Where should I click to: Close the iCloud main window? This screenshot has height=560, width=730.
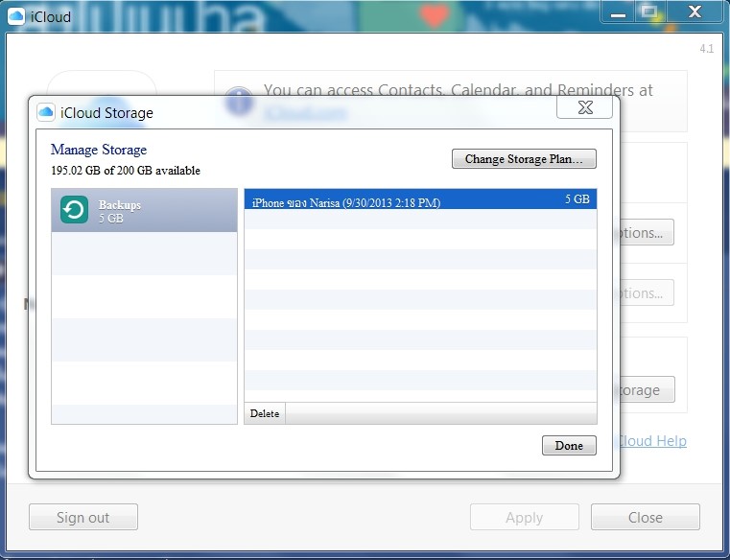695,12
